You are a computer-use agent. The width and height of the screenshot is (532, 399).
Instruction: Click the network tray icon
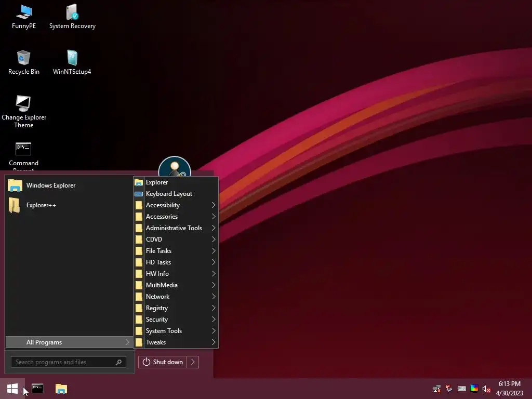pos(437,389)
